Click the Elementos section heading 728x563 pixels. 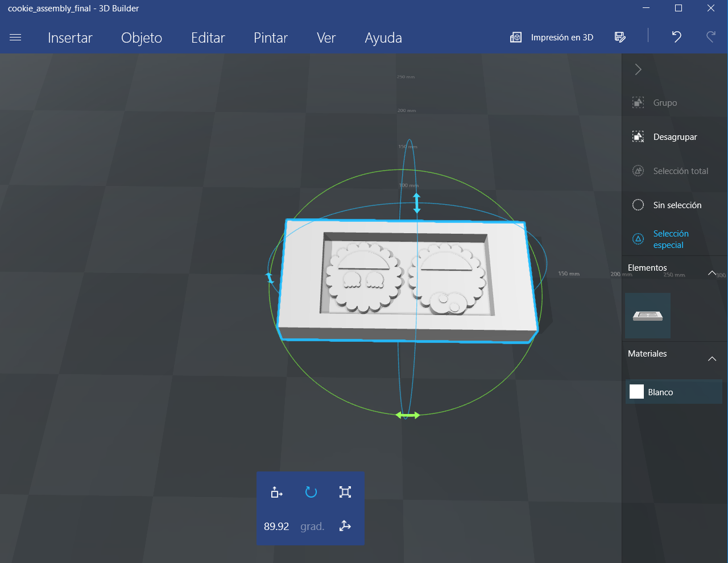(x=647, y=268)
